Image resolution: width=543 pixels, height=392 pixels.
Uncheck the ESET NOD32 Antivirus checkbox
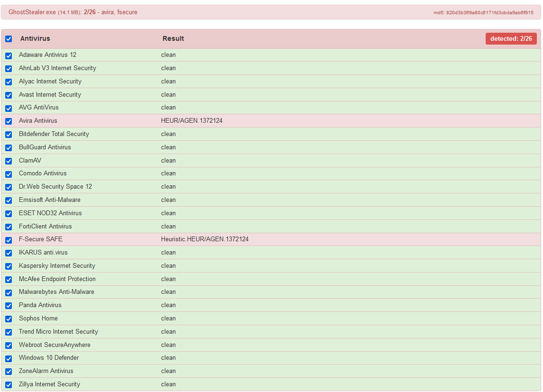[x=9, y=213]
